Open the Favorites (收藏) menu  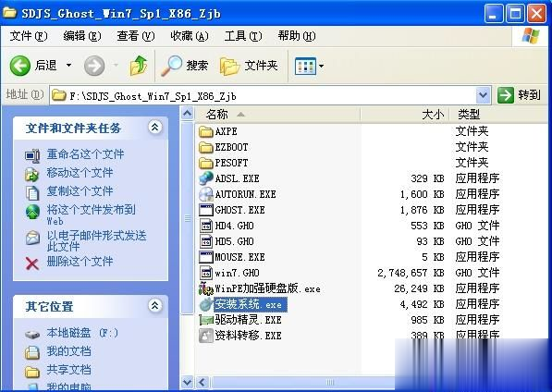(x=189, y=36)
